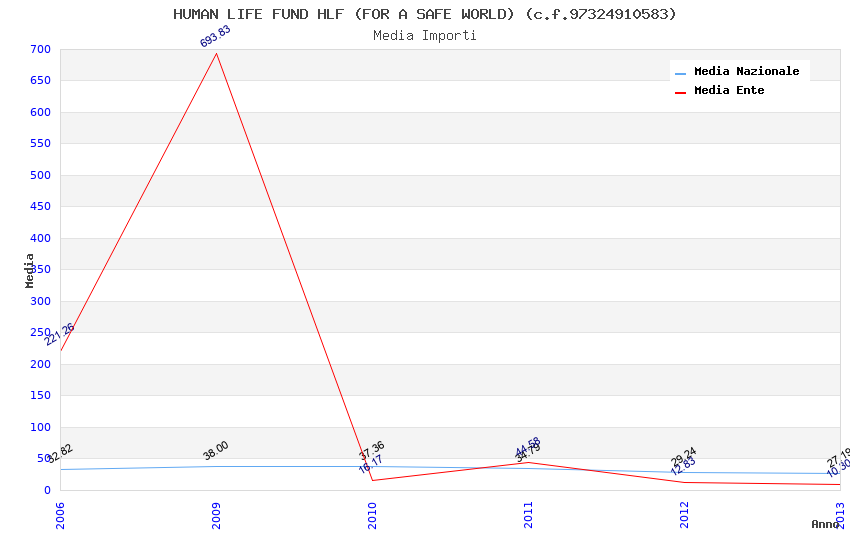Click the Media y-axis label
The image size is (850, 550).
pyautogui.click(x=29, y=270)
